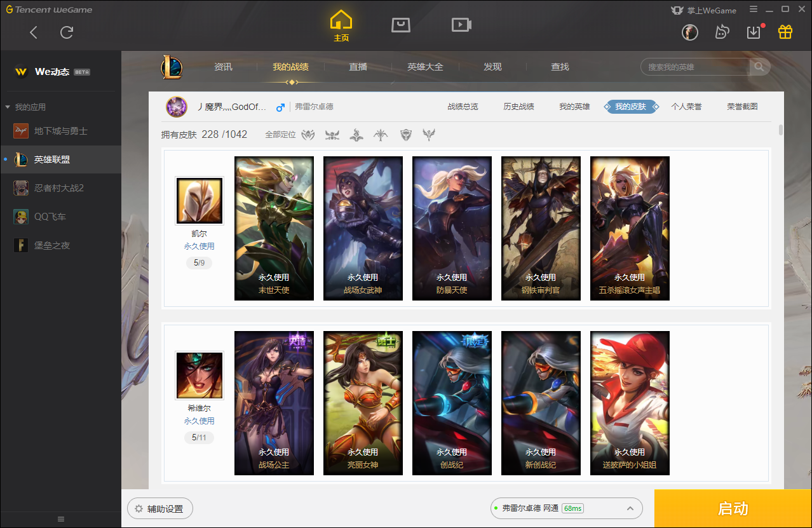Open the 送披萨的小姐姐 skin card
Viewport: 812px width, 528px height.
coord(630,403)
